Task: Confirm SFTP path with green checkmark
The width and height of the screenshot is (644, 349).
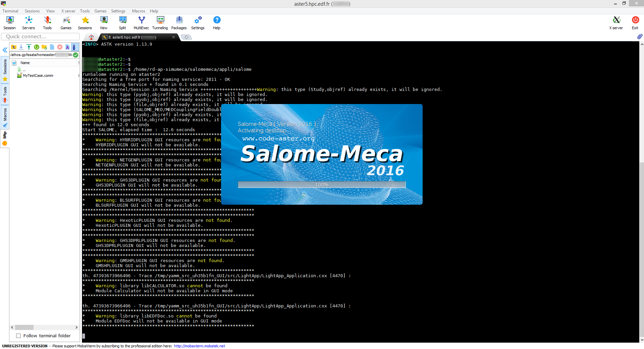Action: [76, 55]
